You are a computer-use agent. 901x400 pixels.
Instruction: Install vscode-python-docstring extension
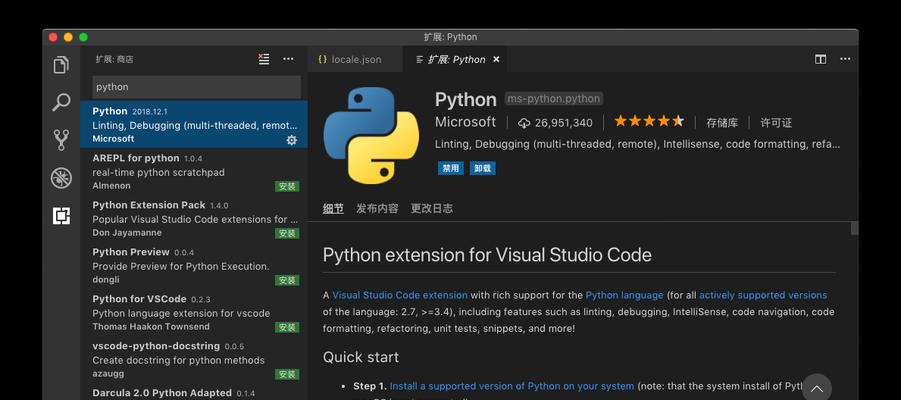point(287,375)
